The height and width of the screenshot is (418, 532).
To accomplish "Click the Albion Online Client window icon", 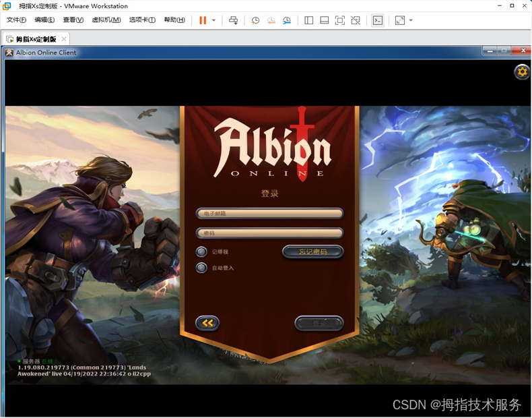I will coord(9,53).
